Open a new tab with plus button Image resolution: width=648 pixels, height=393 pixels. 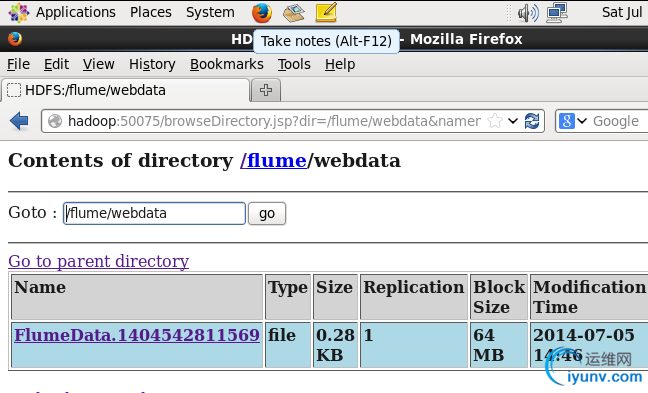tap(266, 90)
